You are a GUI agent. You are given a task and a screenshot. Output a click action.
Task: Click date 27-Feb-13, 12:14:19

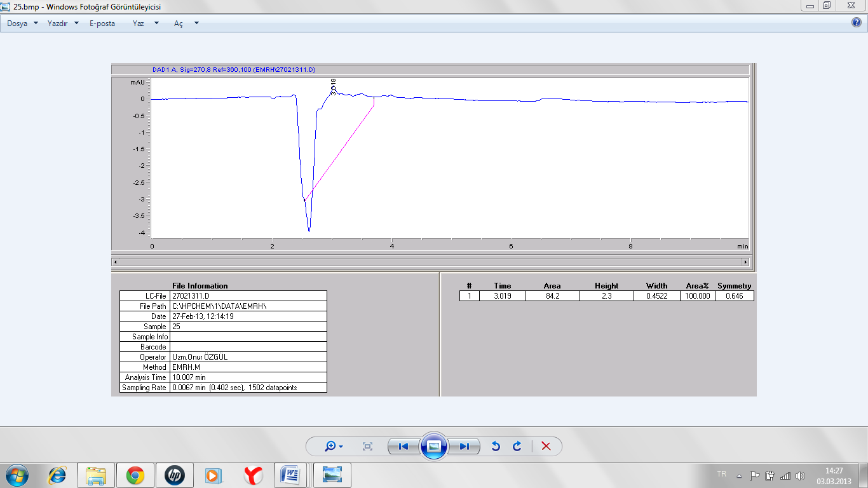pos(248,316)
